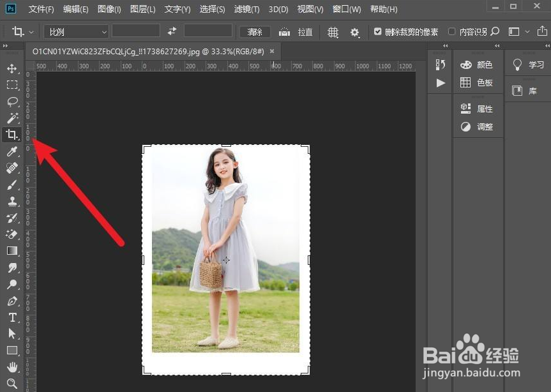The height and width of the screenshot is (392, 551).
Task: Select the Crop tool in the toolbox
Action: point(12,135)
